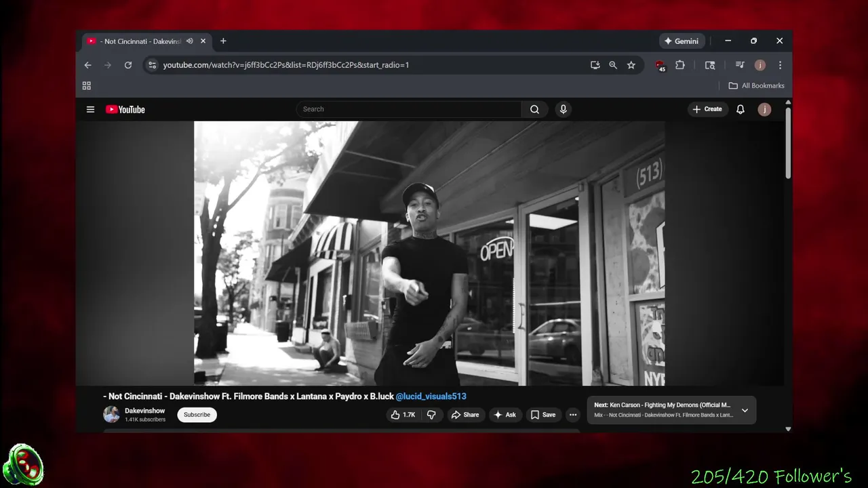The image size is (868, 488).
Task: Reload the page in Chrome
Action: [127, 65]
